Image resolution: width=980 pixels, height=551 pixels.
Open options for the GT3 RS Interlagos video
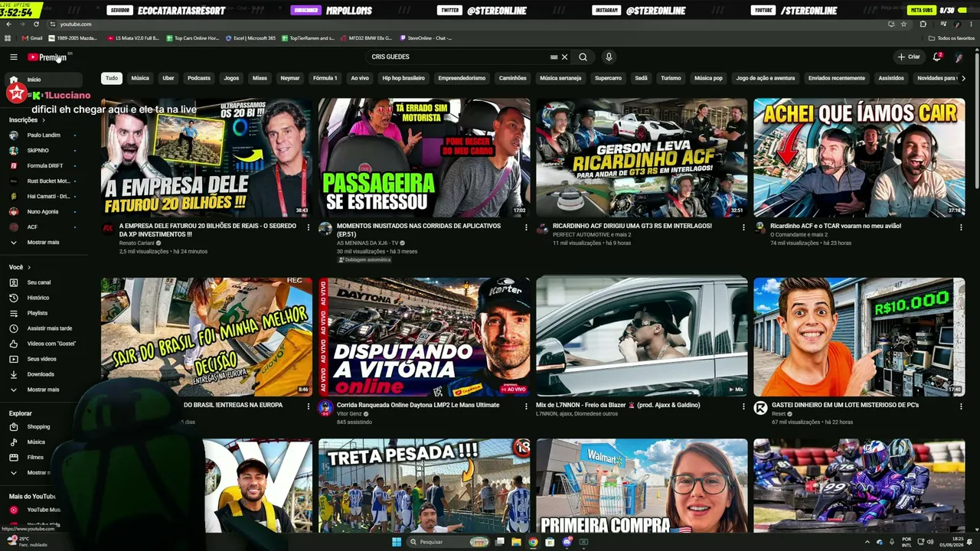(x=743, y=227)
